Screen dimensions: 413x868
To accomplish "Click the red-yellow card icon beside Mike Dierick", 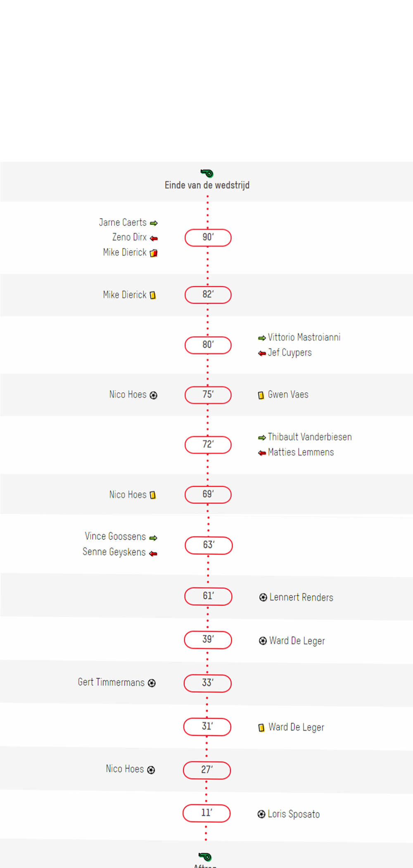I will tap(154, 253).
